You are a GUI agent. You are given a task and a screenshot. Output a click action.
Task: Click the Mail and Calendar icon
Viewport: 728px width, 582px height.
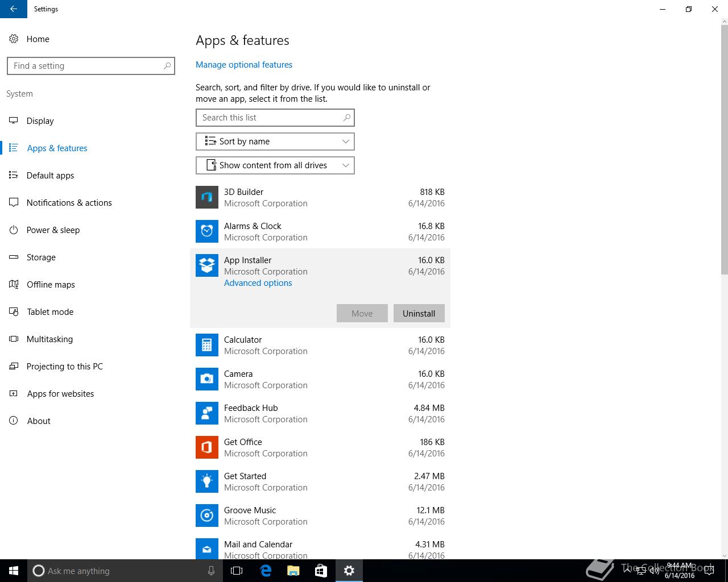(207, 548)
